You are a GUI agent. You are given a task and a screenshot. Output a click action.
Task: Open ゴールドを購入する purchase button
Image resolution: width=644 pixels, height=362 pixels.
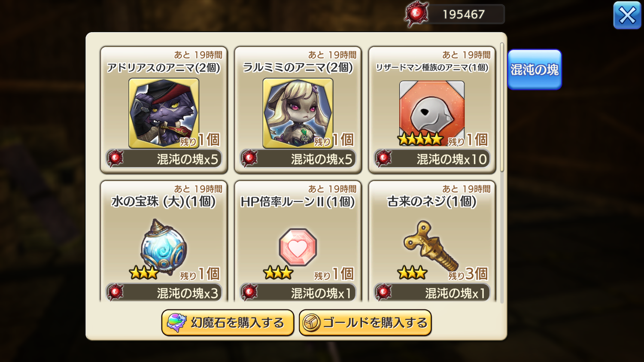pyautogui.click(x=365, y=322)
